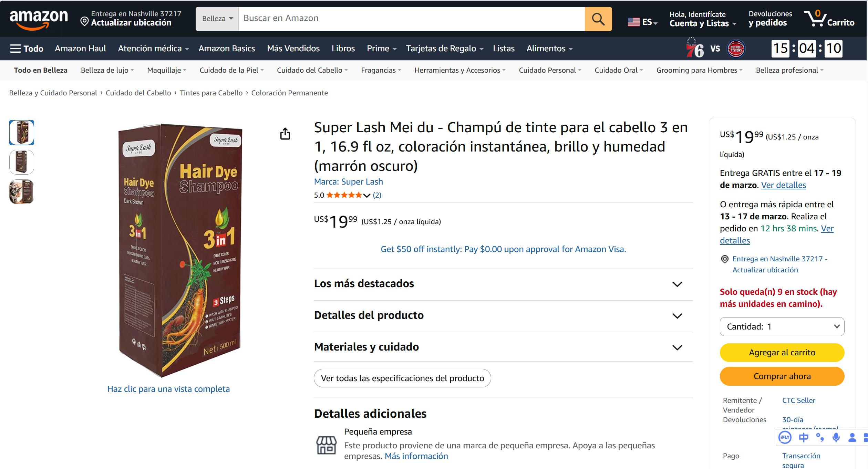Screen dimensions: 868x469
Task: Expand the Los más destacados section
Action: [503, 284]
